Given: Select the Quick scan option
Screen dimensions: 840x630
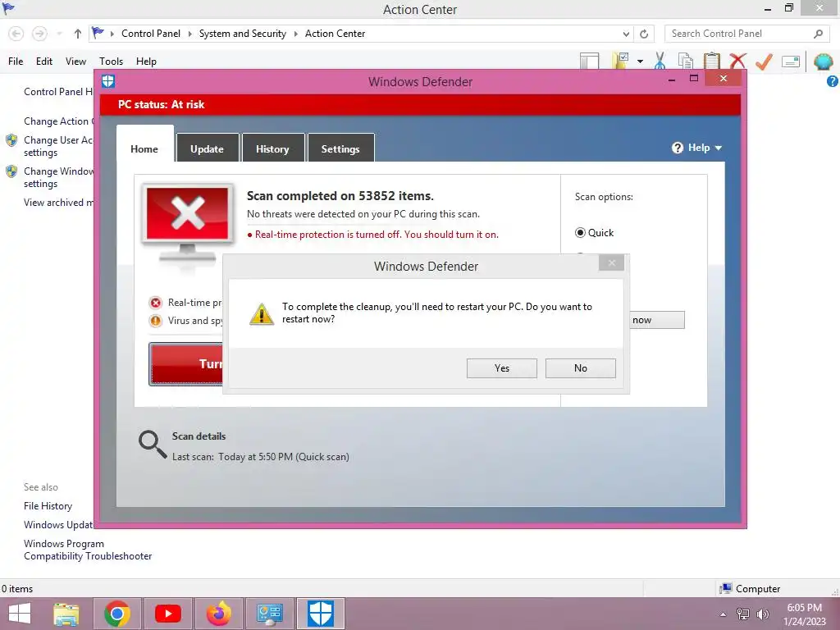Looking at the screenshot, I should tap(594, 232).
